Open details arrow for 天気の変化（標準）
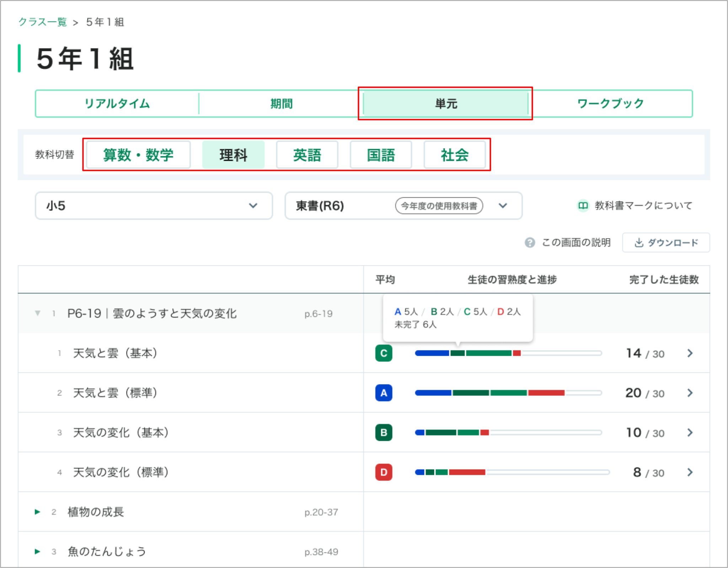 (690, 472)
